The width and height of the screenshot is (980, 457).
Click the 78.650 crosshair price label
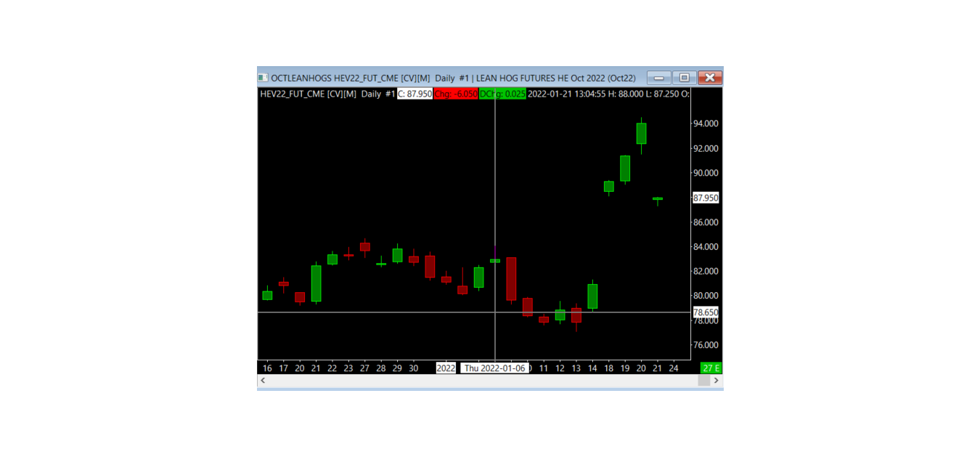click(706, 312)
